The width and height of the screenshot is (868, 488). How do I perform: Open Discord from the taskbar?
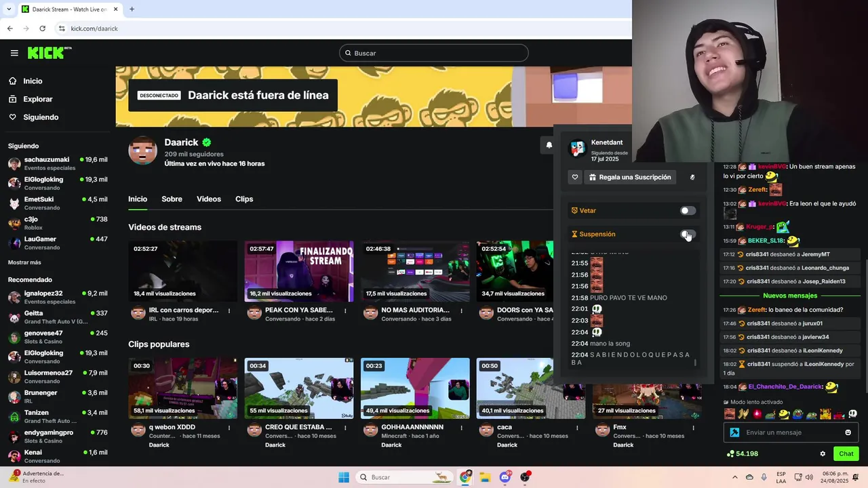[x=505, y=477]
